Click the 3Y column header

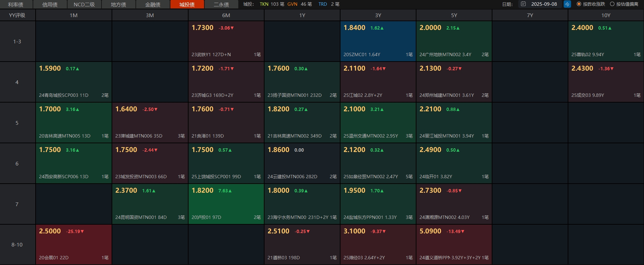[378, 15]
